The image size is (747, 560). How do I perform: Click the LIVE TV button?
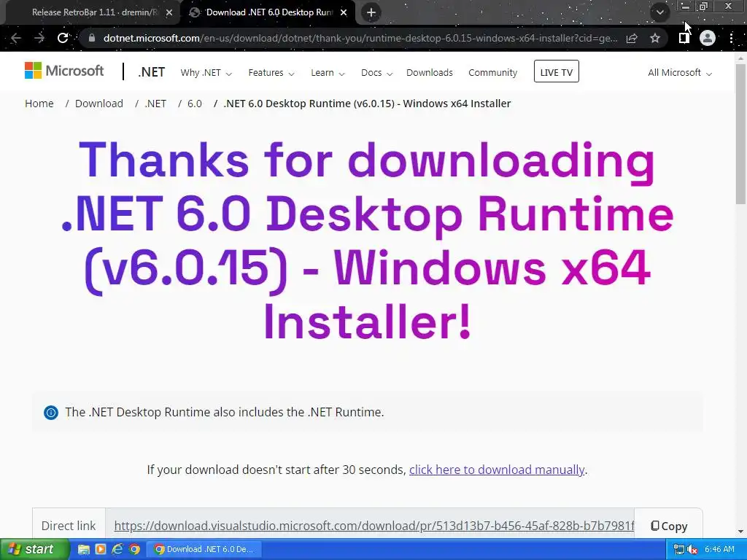[x=557, y=71]
